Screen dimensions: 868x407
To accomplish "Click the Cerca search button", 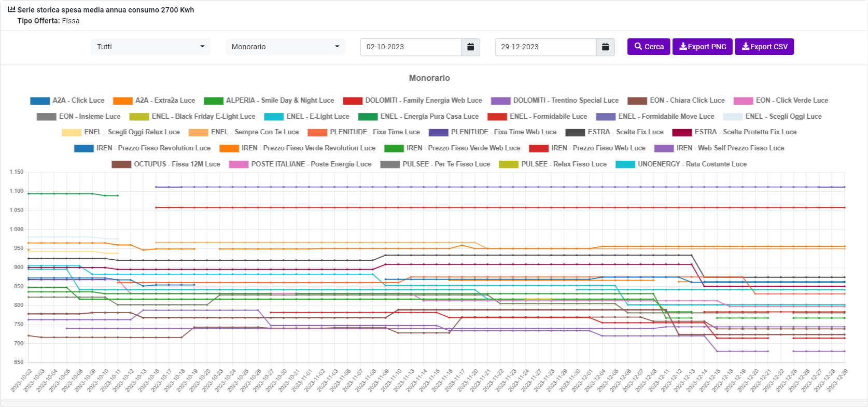I will coord(649,47).
